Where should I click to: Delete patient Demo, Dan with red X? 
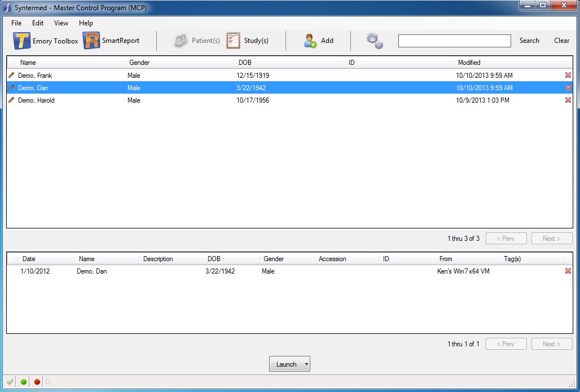click(x=568, y=87)
